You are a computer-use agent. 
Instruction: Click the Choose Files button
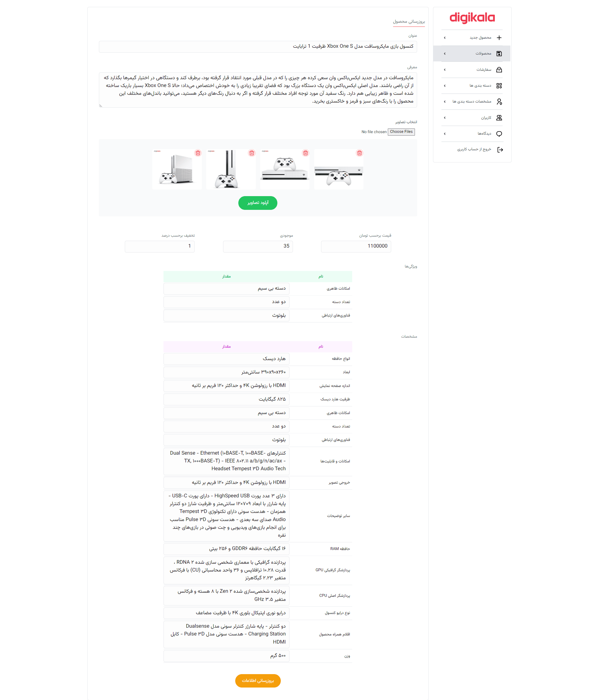pos(401,132)
